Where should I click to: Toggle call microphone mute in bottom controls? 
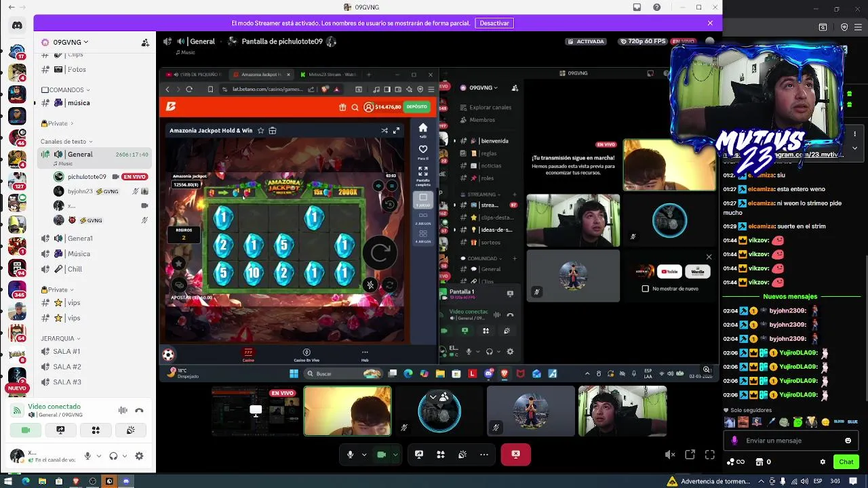pyautogui.click(x=350, y=455)
